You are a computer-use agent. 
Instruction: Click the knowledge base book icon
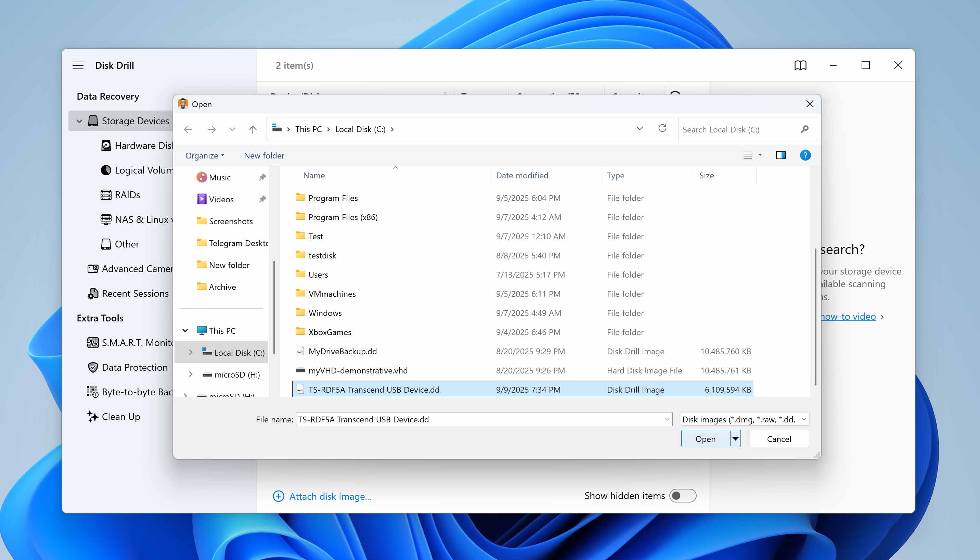[x=800, y=65]
